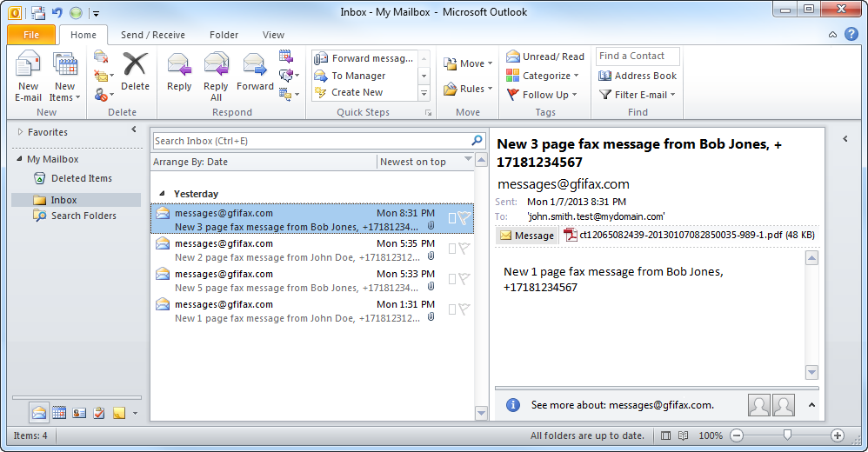Select the Inbox folder
The image size is (868, 452).
77,200
